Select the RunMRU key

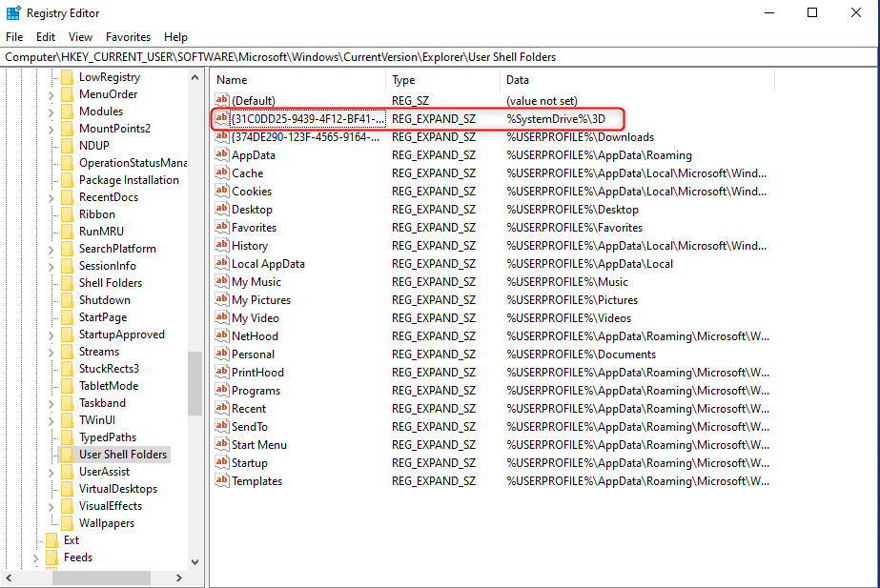(x=101, y=232)
